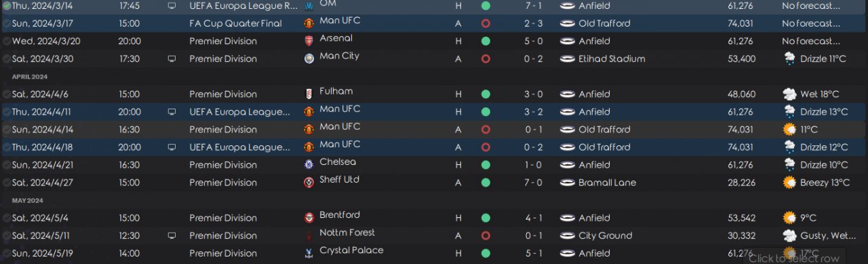Click the TV icon on Nottm Forest fixture

point(172,235)
